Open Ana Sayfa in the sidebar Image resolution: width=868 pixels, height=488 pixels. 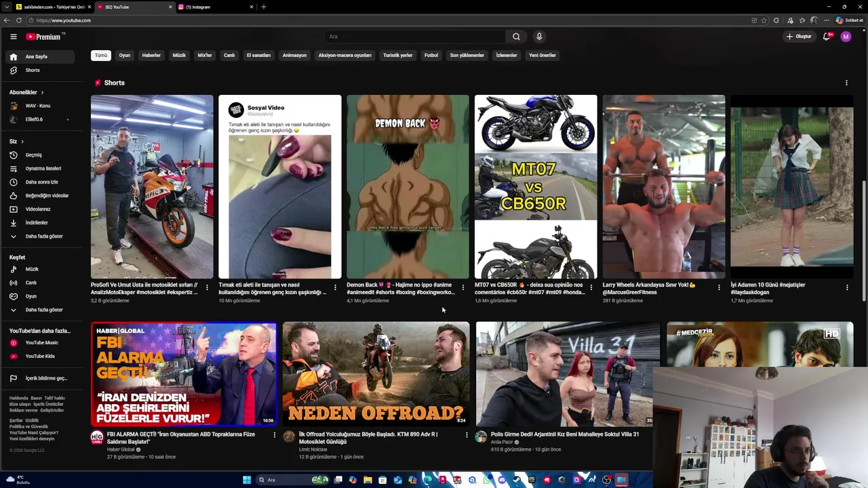point(41,57)
